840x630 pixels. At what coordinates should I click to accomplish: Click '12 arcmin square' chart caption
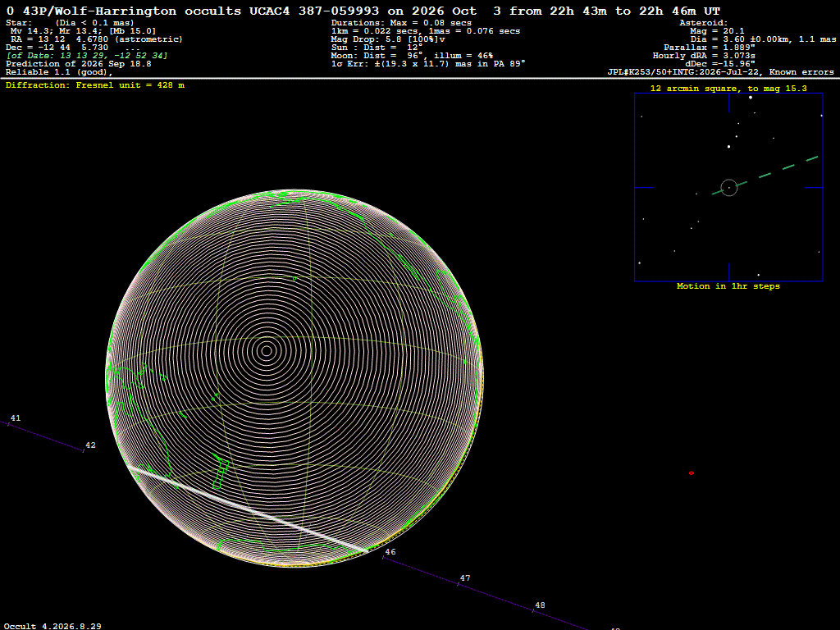coord(728,89)
